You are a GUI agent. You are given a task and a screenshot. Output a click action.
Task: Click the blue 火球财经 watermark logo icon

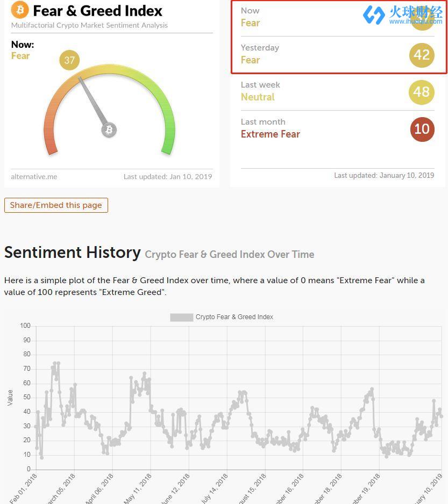(x=374, y=15)
